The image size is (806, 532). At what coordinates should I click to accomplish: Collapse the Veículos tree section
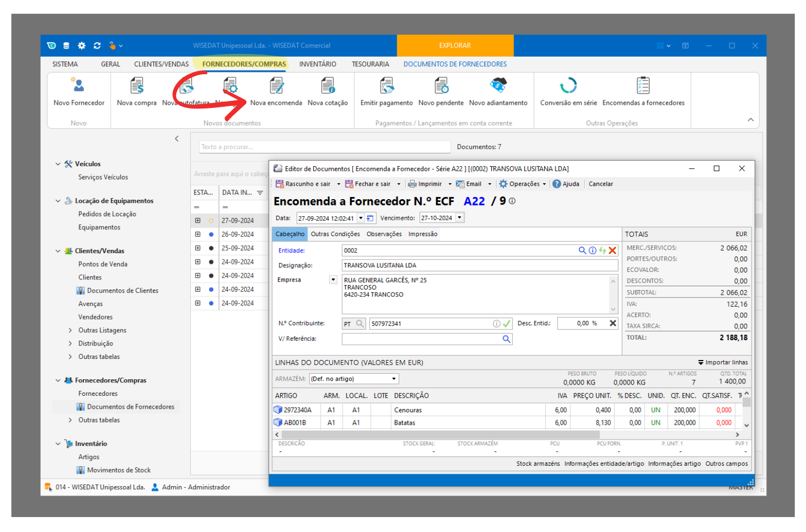[x=58, y=164]
